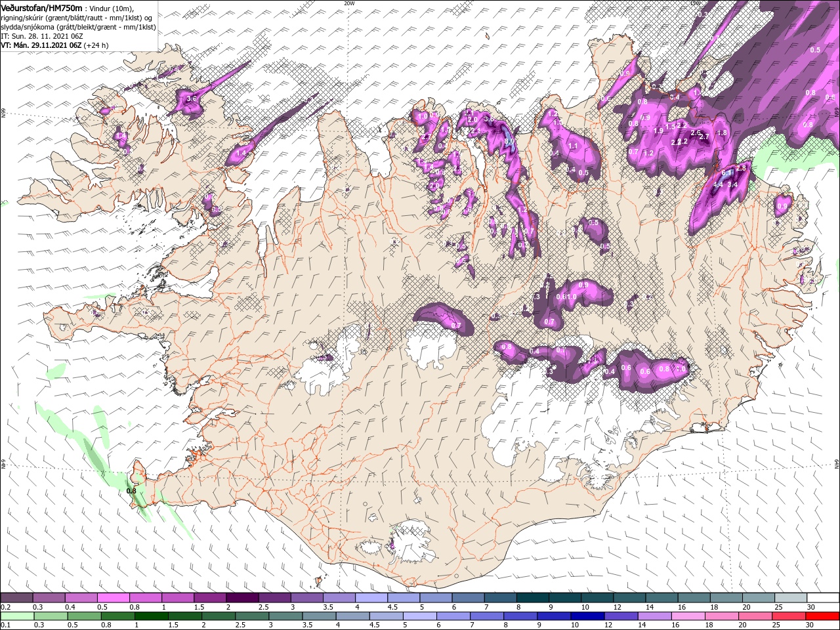Pick the top-row lavender swatch between 4 and 4.5
This screenshot has width=840, height=630.
pyautogui.click(x=371, y=598)
